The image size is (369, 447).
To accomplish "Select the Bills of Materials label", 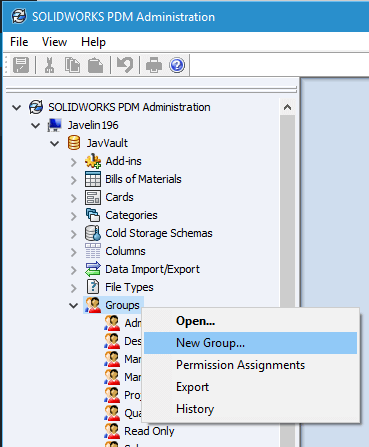I will pyautogui.click(x=143, y=179).
